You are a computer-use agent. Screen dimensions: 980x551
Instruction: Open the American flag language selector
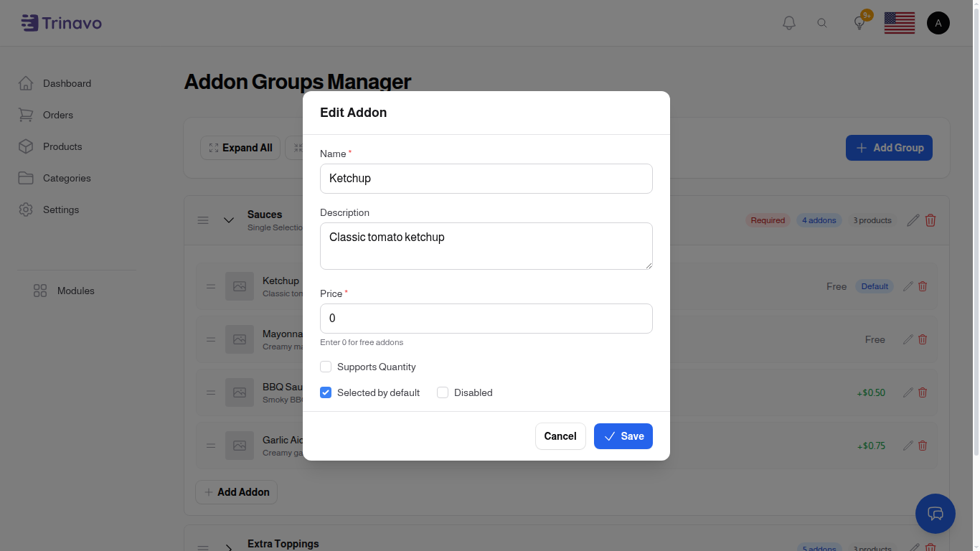pos(899,22)
